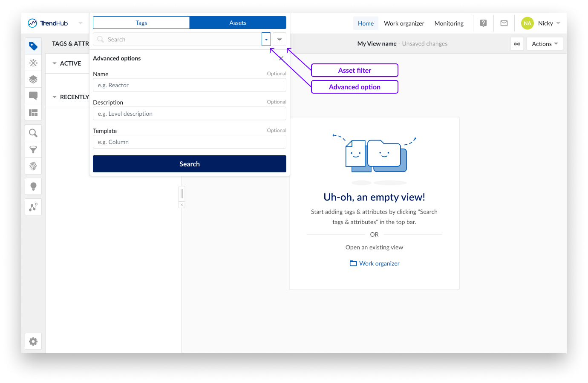Toggle the live mode broadcast icon
Screen dimensions: 588x383
pyautogui.click(x=517, y=44)
